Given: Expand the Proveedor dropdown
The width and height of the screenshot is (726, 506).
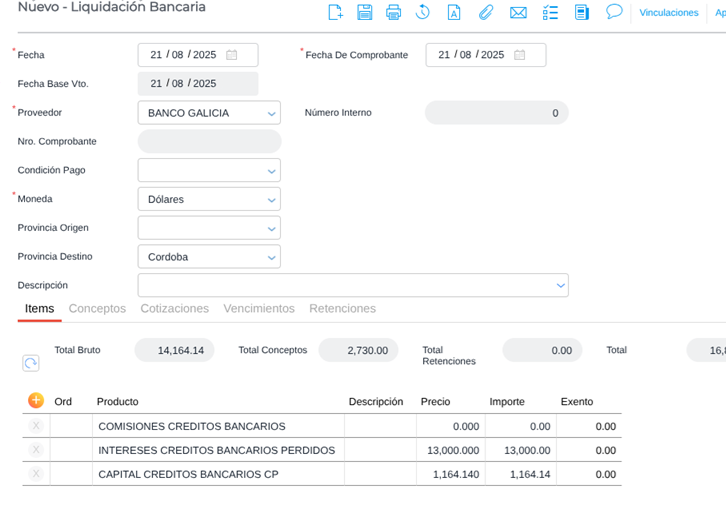Looking at the screenshot, I should click(x=270, y=114).
